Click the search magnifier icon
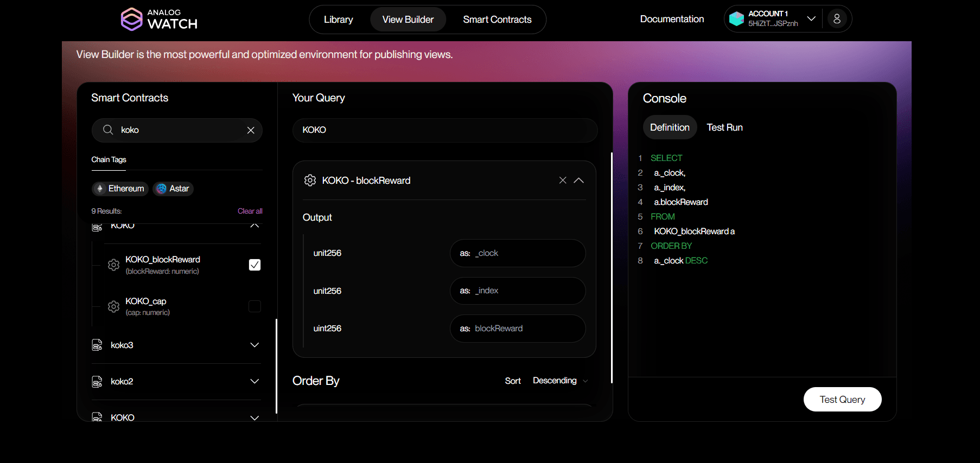This screenshot has width=980, height=463. (x=108, y=130)
